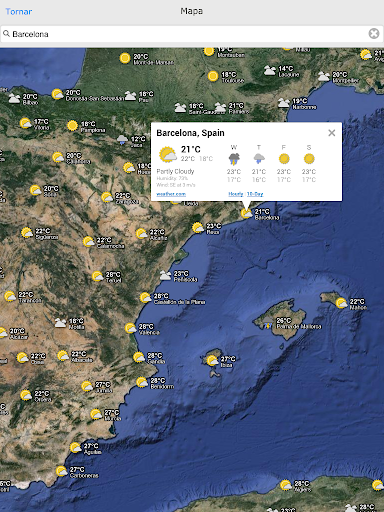Image resolution: width=384 pixels, height=512 pixels.
Task: Tap the Tornar back button
Action: point(19,12)
